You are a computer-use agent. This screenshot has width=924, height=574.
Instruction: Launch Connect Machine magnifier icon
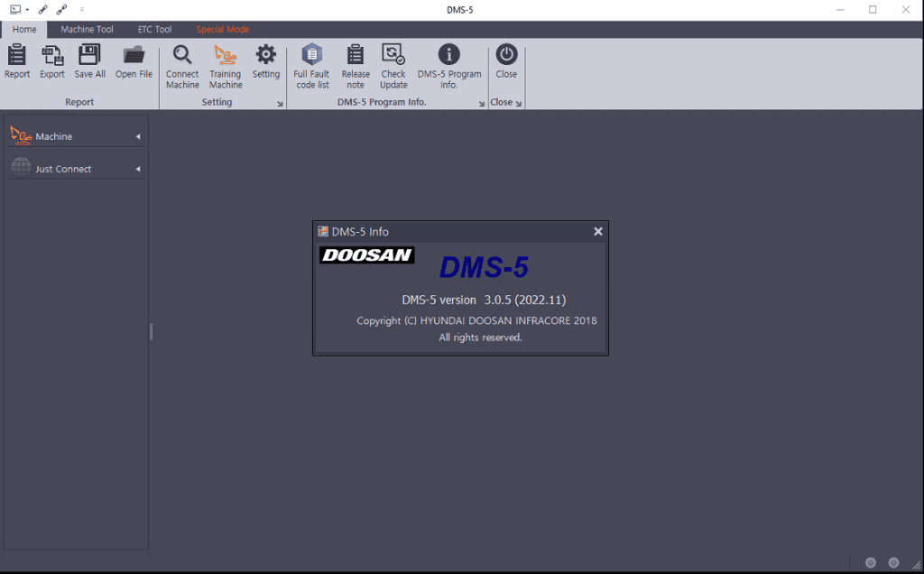tap(182, 55)
